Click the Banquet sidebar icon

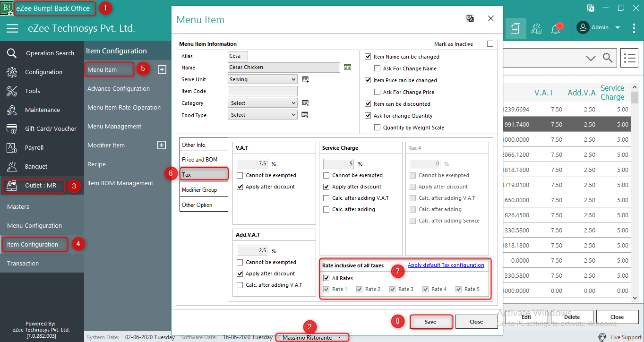[12, 166]
